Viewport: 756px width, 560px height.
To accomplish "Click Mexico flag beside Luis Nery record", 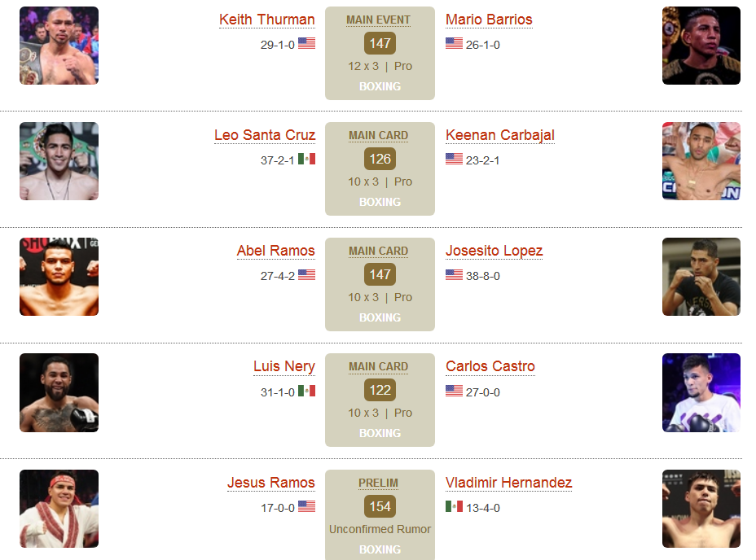I will 306,391.
